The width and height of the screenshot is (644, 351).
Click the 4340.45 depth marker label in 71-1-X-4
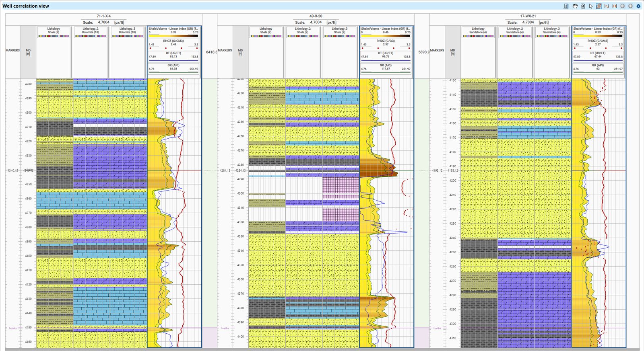[x=12, y=171]
